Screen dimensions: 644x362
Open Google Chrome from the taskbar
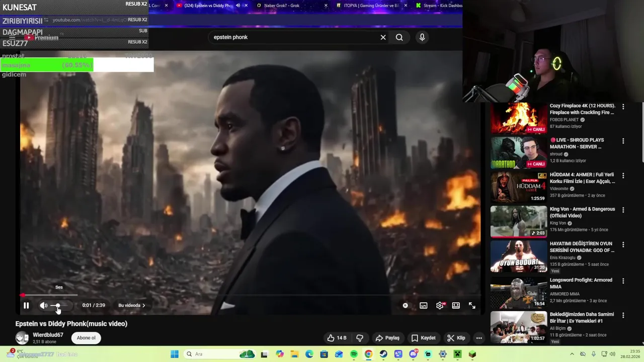tap(368, 354)
